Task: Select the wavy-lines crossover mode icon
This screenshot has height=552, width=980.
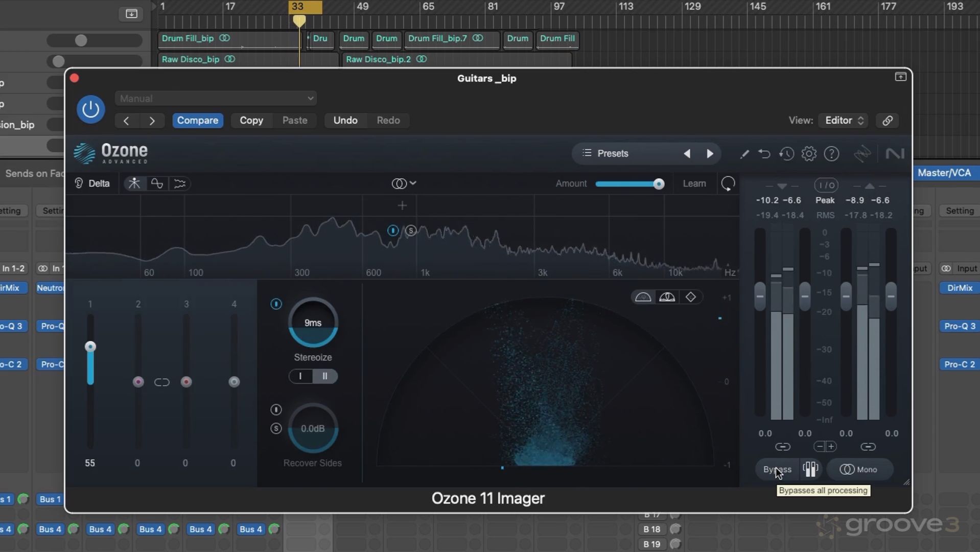Action: coord(180,183)
